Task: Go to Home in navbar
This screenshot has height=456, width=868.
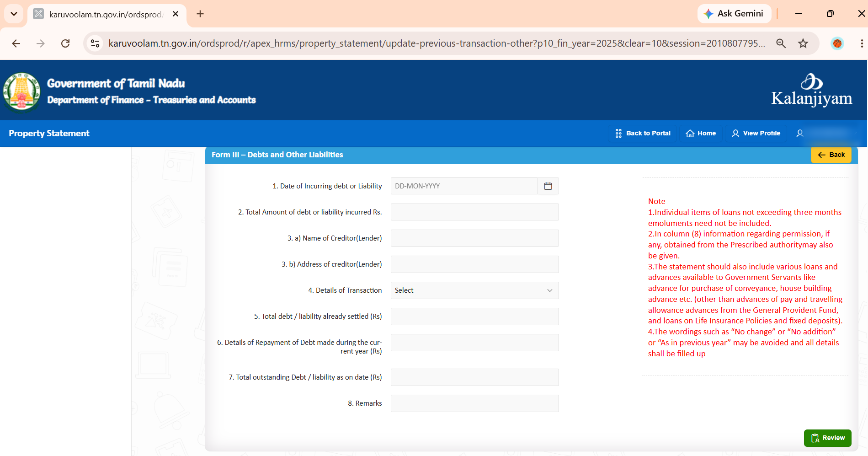Action: [701, 134]
